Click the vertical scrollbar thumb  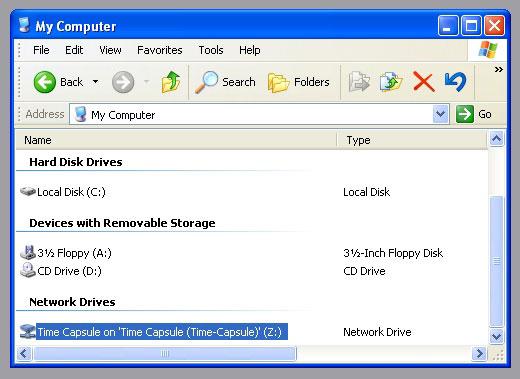496,261
